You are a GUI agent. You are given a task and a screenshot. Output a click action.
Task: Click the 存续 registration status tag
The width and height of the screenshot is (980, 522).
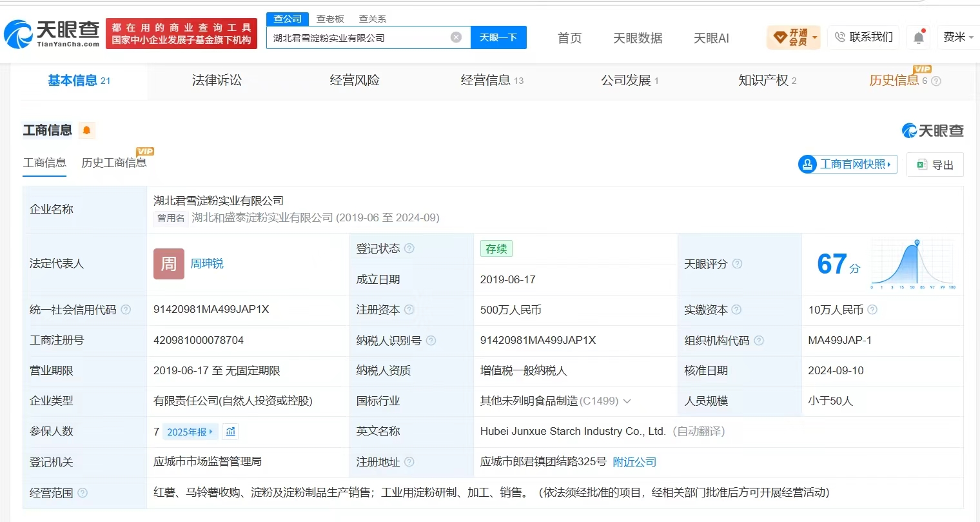coord(496,248)
